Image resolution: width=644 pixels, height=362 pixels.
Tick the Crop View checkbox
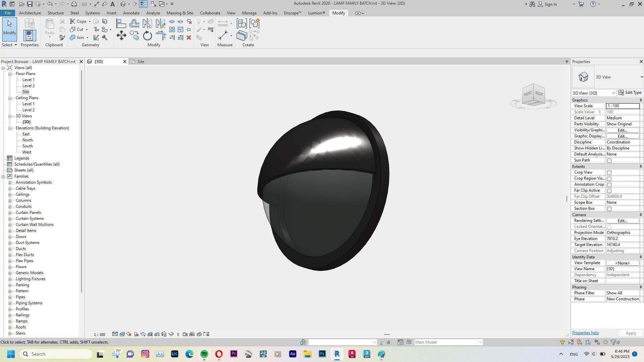pos(609,173)
